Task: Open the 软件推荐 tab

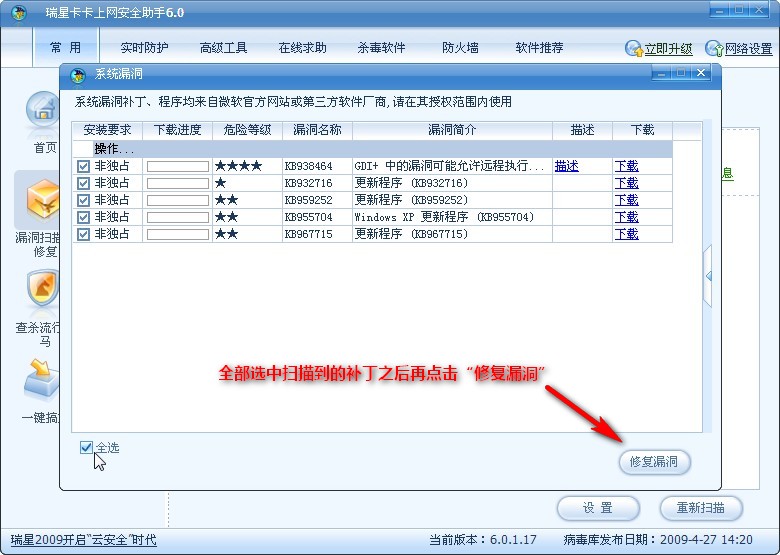Action: (x=539, y=48)
